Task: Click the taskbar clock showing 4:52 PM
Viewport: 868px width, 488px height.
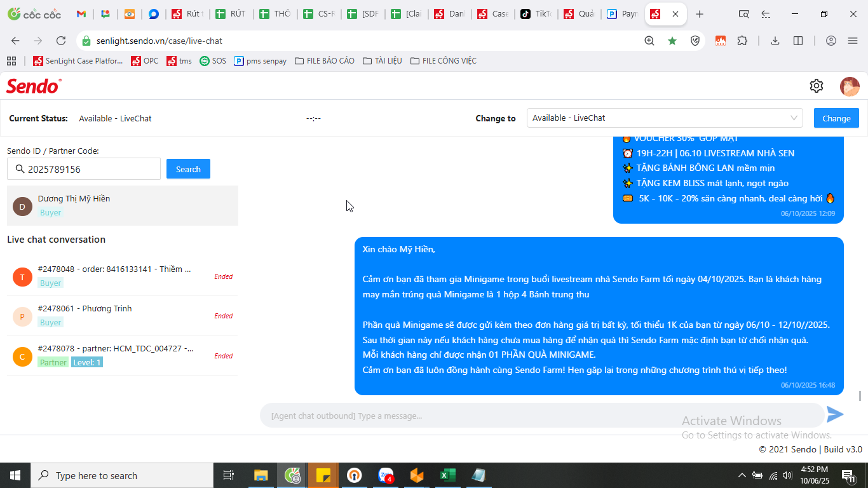Action: pyautogui.click(x=813, y=475)
